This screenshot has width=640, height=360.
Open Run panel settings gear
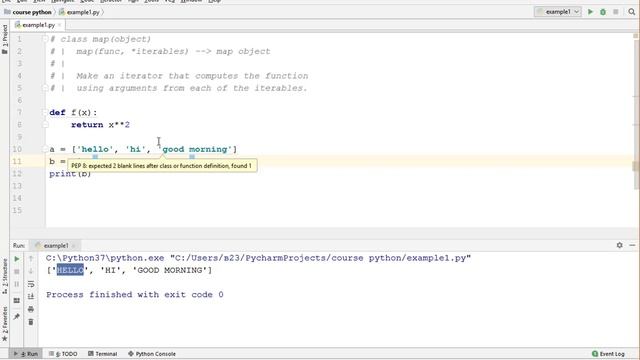click(620, 245)
